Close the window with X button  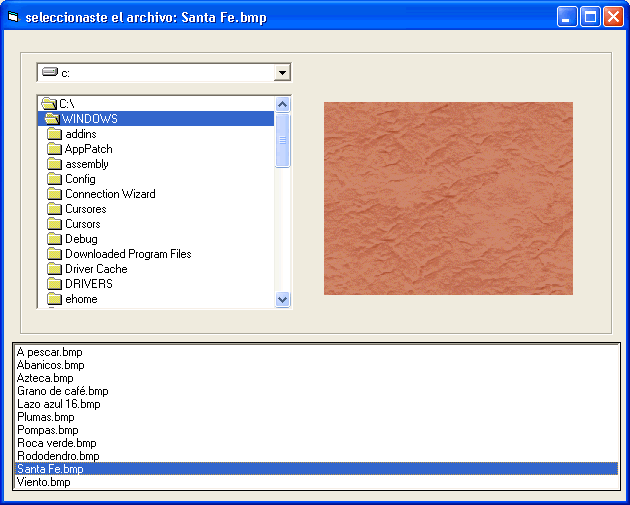614,17
